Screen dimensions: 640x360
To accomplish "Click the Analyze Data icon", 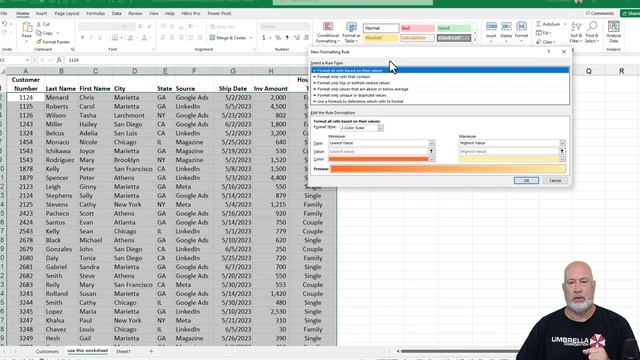I will click(613, 27).
